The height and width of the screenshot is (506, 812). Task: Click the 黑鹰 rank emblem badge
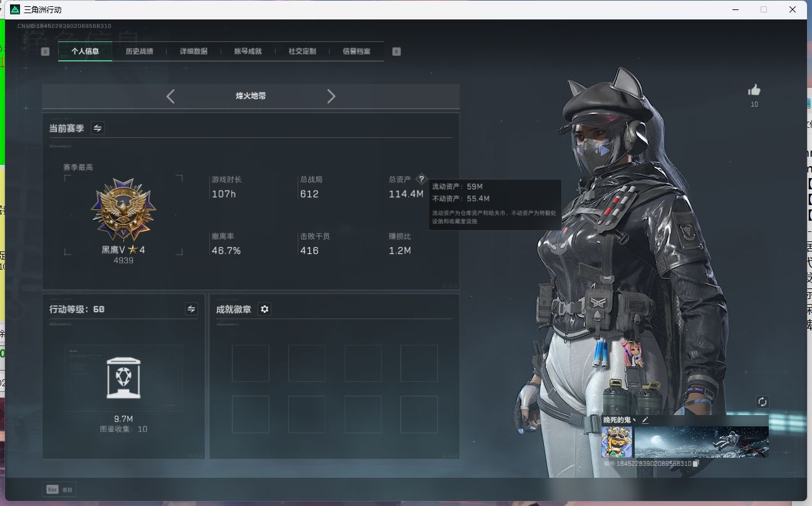coord(123,209)
